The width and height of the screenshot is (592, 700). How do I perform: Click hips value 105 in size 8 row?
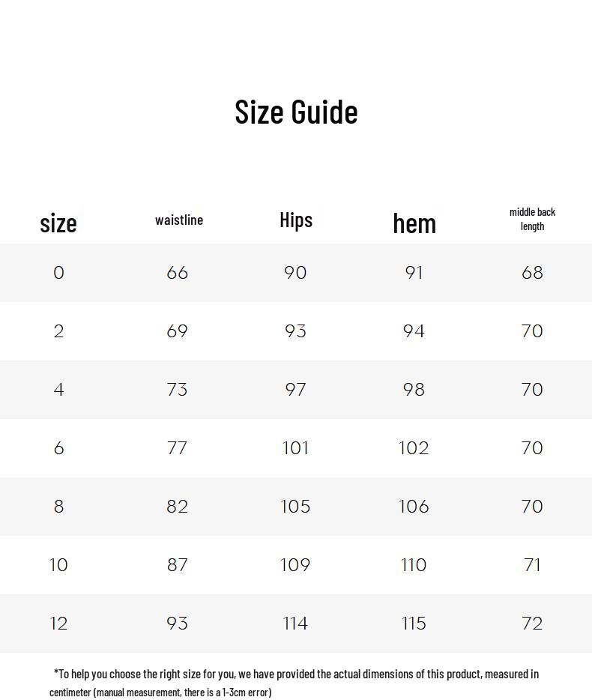click(x=295, y=507)
